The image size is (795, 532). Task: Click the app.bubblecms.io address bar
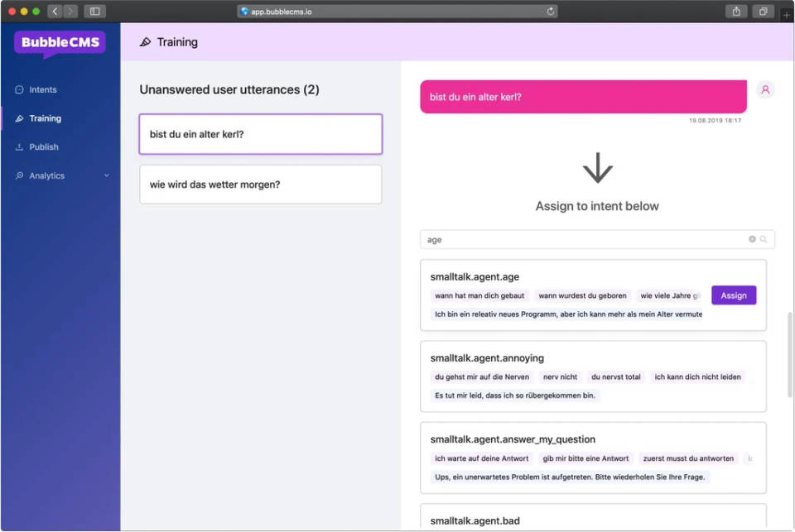tap(396, 12)
